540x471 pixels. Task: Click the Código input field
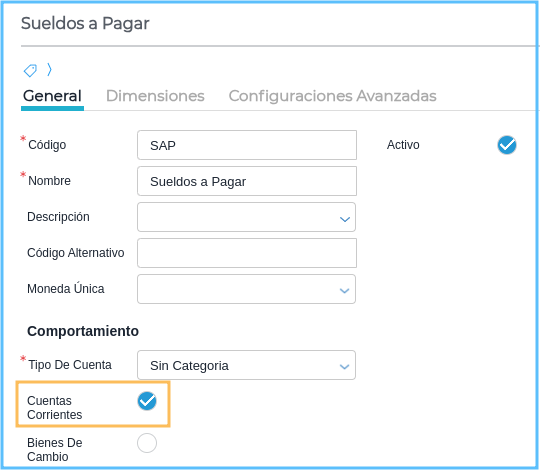[247, 145]
